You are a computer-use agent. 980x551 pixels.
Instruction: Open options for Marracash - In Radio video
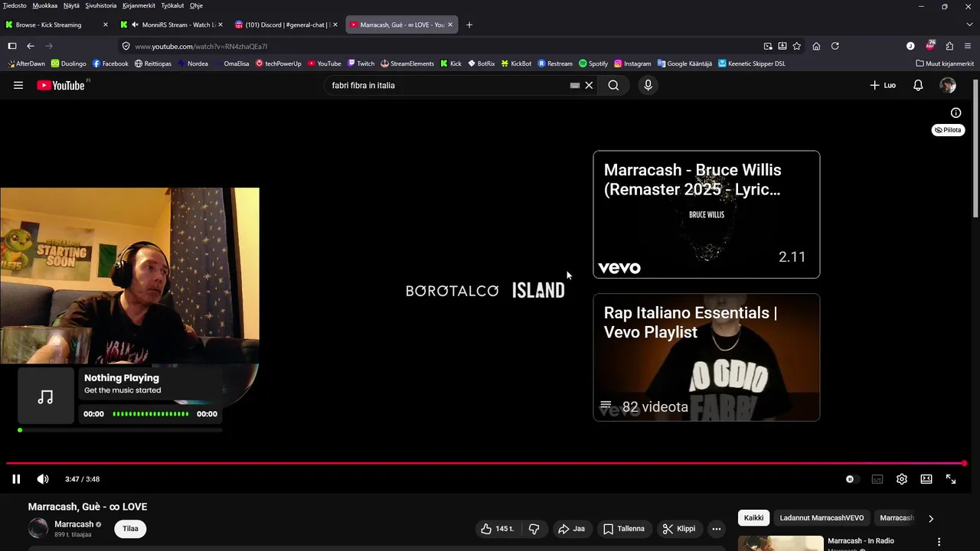(939, 542)
